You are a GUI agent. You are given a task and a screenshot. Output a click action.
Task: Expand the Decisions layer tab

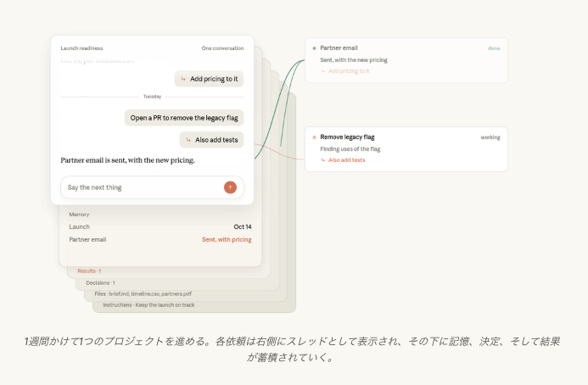click(100, 283)
